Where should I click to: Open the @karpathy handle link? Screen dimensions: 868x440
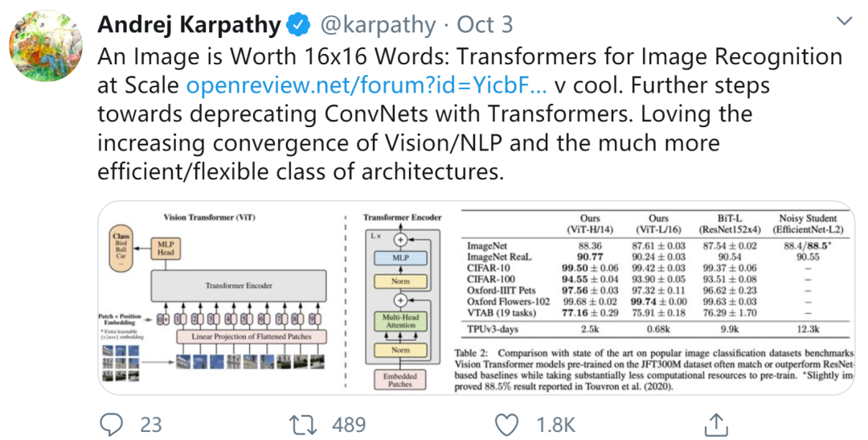(378, 26)
